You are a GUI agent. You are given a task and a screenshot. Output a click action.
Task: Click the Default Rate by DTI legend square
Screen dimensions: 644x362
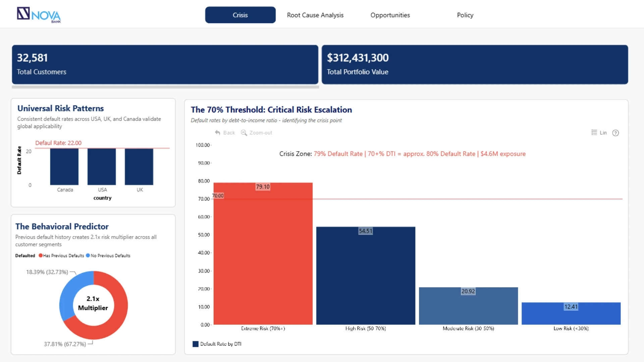pos(196,344)
